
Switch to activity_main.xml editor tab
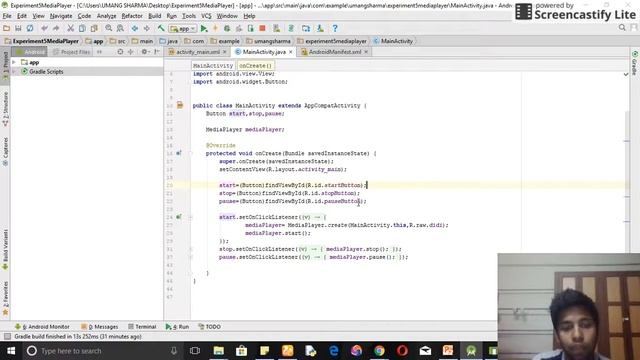198,52
